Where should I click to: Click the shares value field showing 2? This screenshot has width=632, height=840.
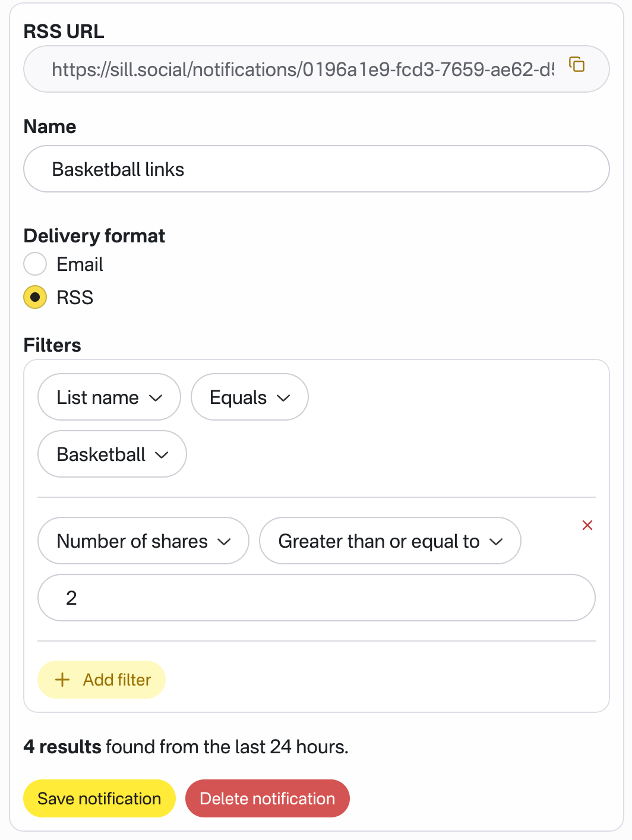[316, 598]
